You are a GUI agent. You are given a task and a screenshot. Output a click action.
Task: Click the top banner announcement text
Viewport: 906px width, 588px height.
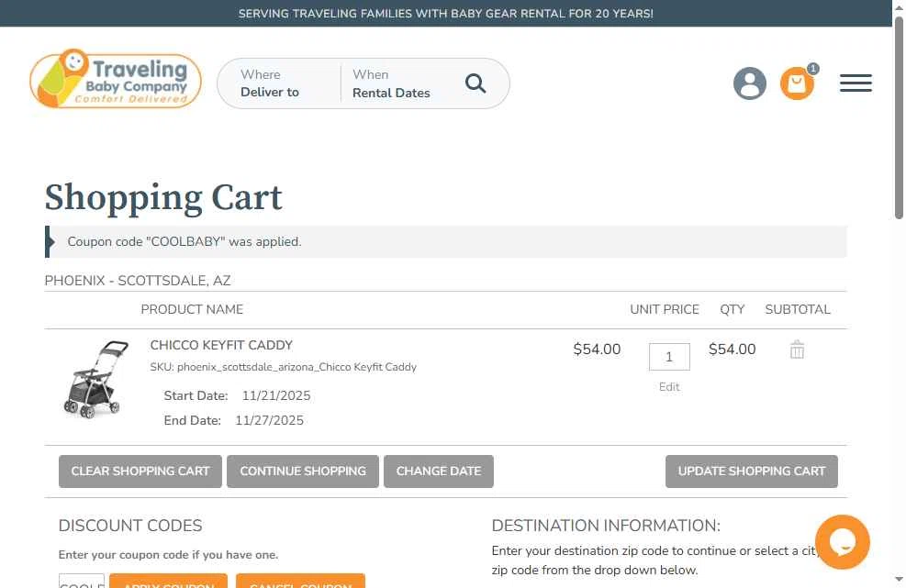pos(445,13)
